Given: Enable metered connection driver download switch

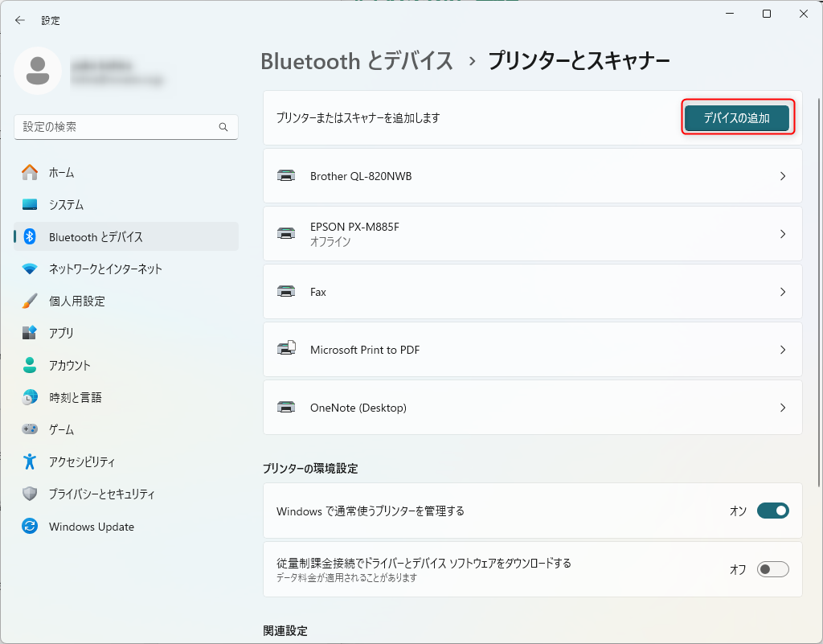Looking at the screenshot, I should click(772, 569).
